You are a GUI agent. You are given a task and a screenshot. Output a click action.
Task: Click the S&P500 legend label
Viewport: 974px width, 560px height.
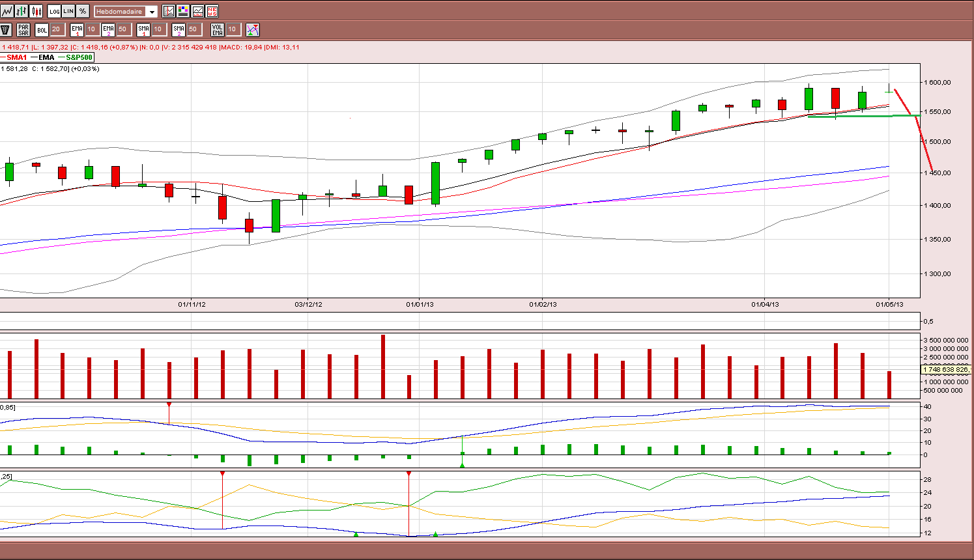click(79, 57)
